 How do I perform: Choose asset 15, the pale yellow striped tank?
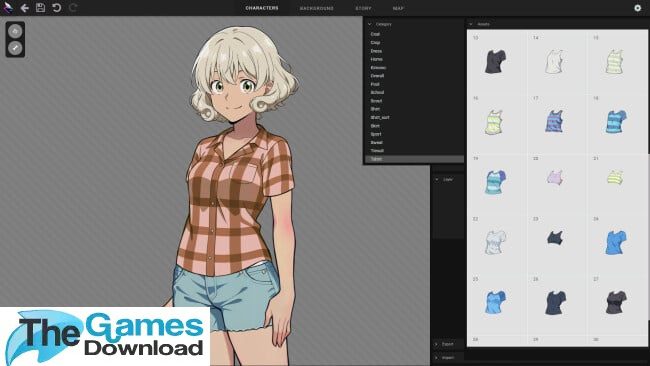pyautogui.click(x=614, y=62)
